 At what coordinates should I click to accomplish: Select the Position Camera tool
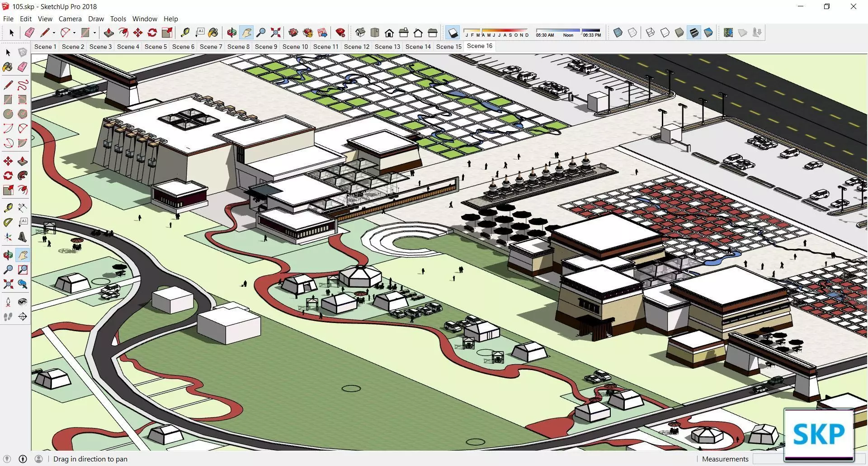point(8,302)
